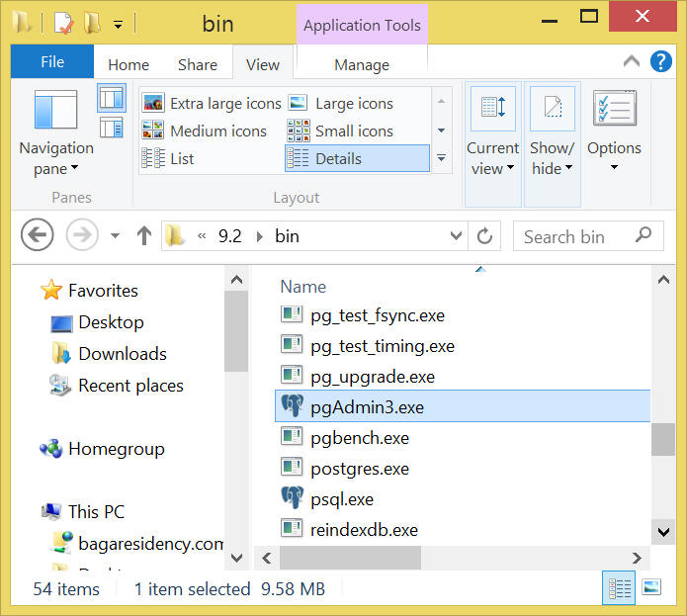Click the psql.exe elephant icon
Image resolution: width=687 pixels, height=616 pixels.
click(292, 497)
